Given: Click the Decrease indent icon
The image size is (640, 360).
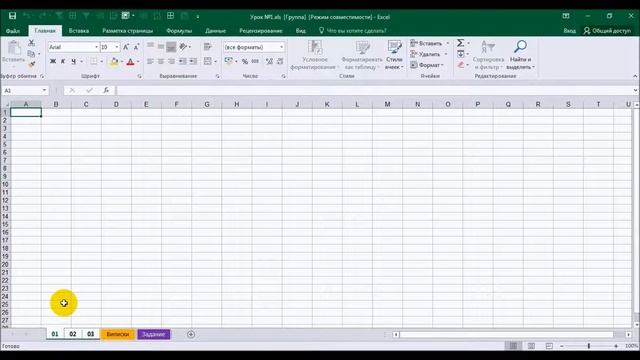Looking at the screenshot, I should (x=182, y=62).
